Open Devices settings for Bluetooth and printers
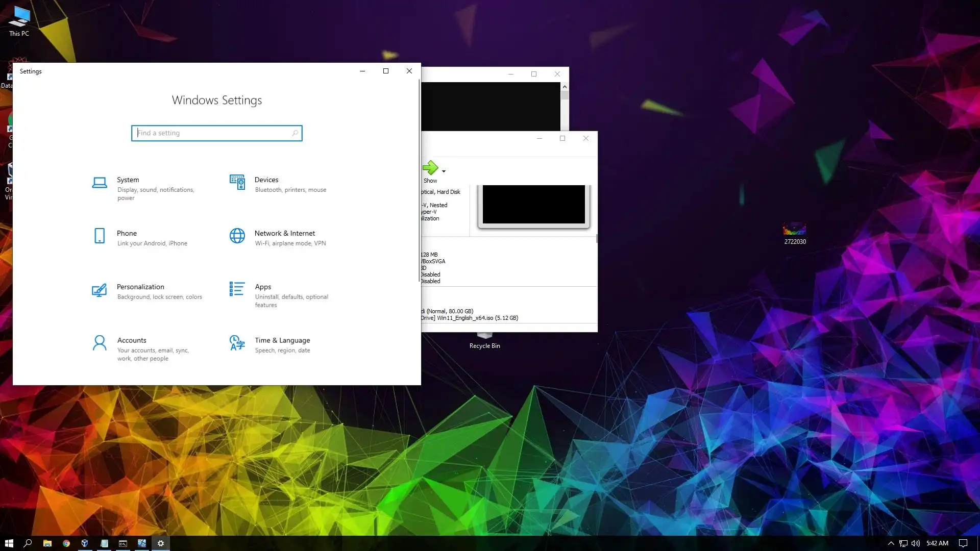The height and width of the screenshot is (551, 980). tap(266, 180)
